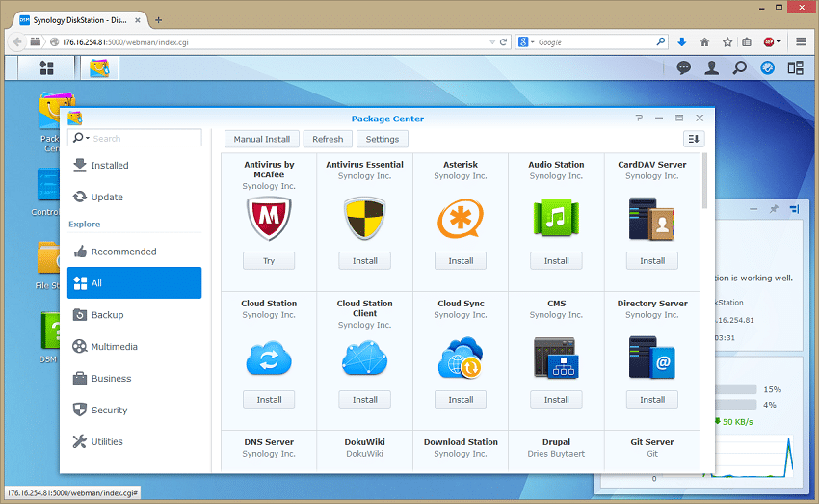Install the Cloud Sync package

(x=461, y=400)
